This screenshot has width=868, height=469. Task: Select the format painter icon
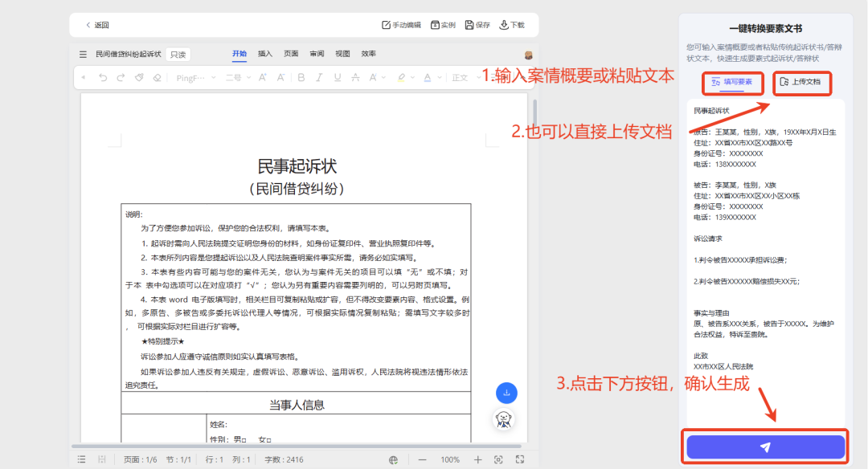pyautogui.click(x=139, y=78)
